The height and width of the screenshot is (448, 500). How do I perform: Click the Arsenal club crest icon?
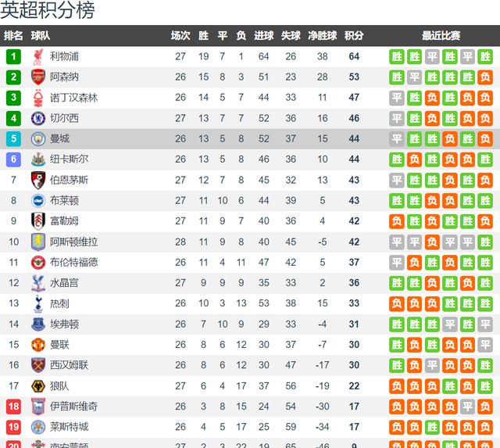coord(38,77)
